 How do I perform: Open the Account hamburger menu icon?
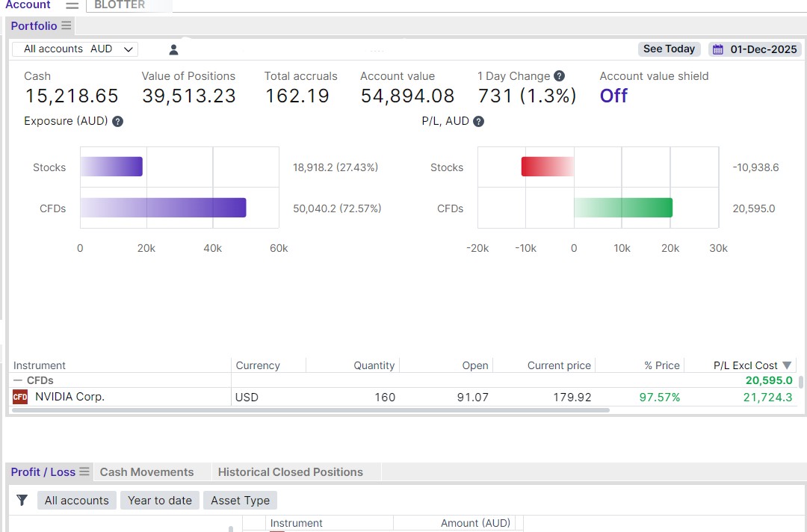[x=72, y=6]
